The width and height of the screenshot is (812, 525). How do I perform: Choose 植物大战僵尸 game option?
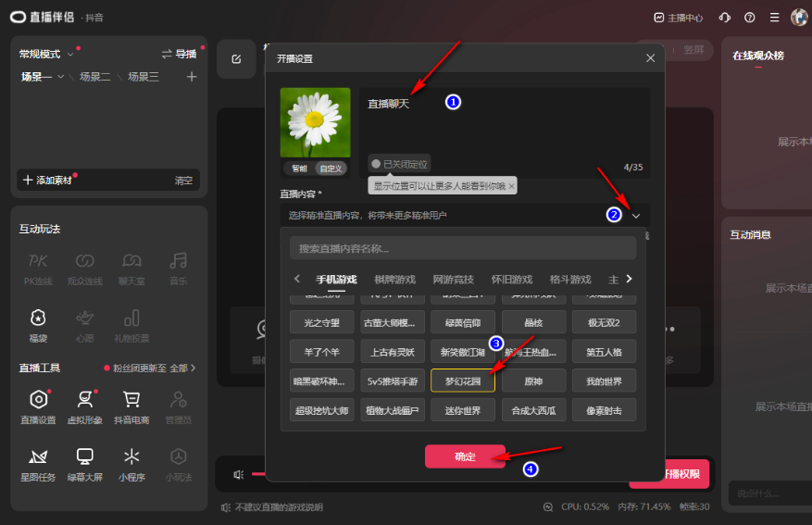392,410
